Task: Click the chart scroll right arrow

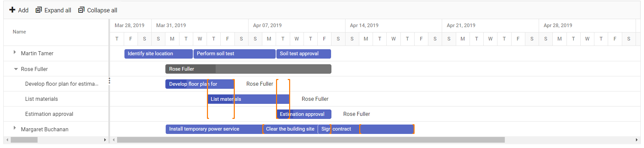Action: (x=637, y=140)
